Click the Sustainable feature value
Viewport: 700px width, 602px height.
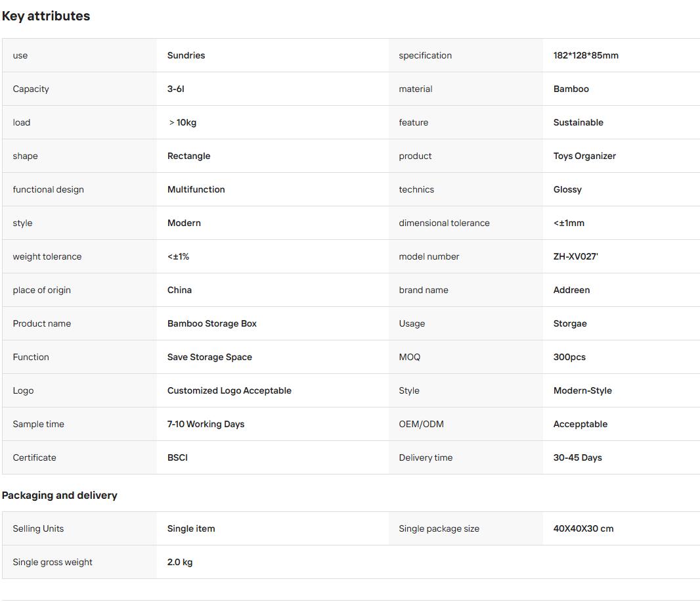(x=578, y=122)
